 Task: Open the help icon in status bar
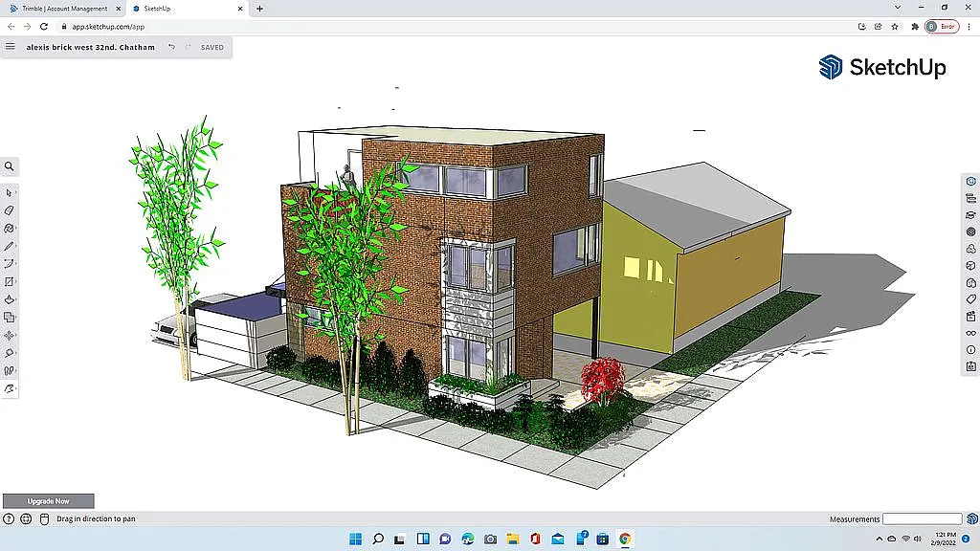[x=9, y=519]
